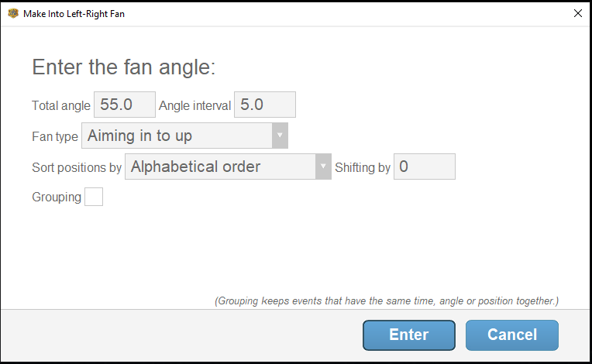Open the Fan type dropdown arrow
Screen dimensions: 592x364
tap(280, 136)
